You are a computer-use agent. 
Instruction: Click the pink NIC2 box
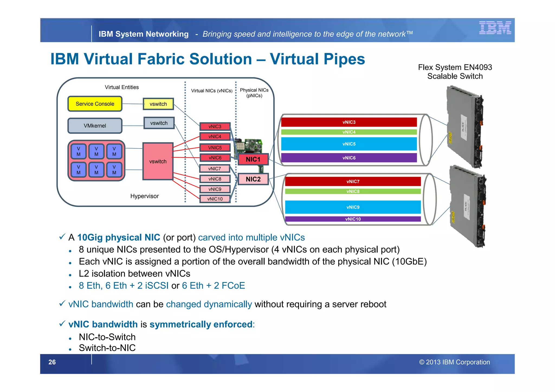[253, 179]
